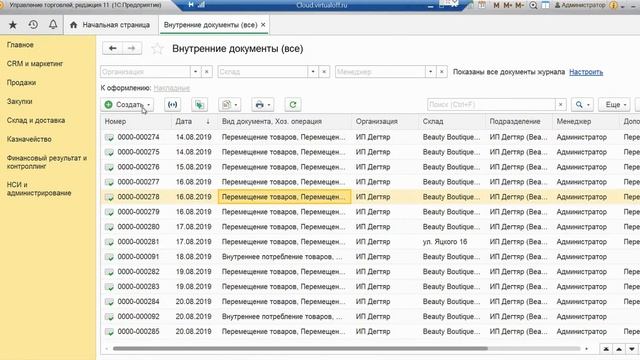The image size is (640, 360).
Task: Move list up one page with up arrow
Action: 619,349
